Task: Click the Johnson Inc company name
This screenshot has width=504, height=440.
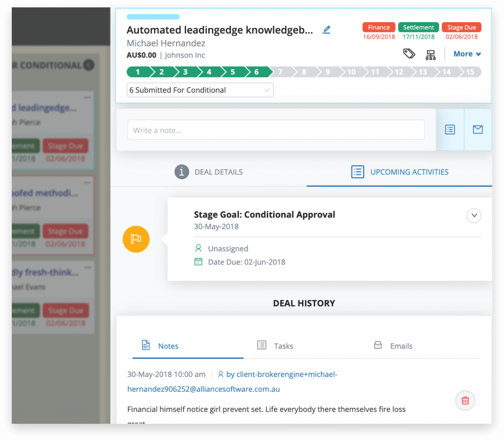Action: 185,55
